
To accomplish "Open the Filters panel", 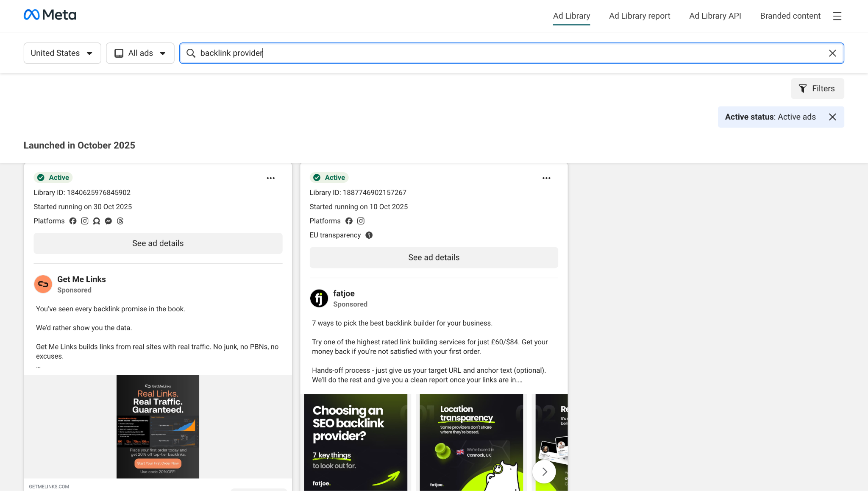I will pyautogui.click(x=817, y=89).
